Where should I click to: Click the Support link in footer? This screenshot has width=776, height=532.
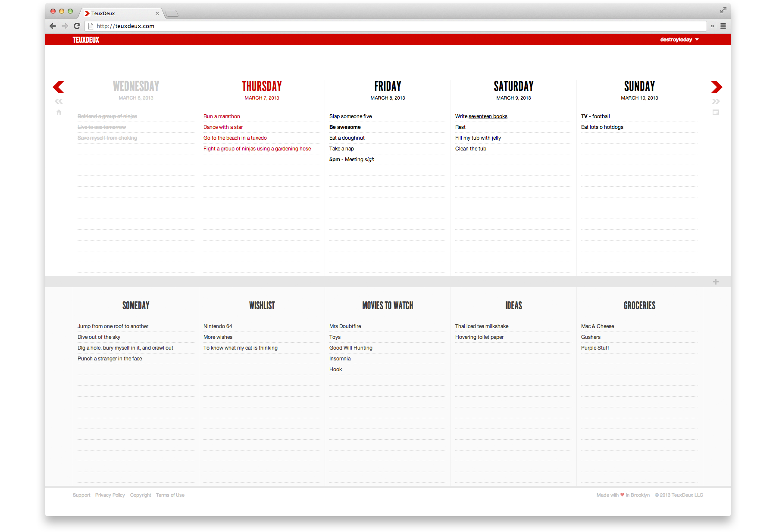81,495
